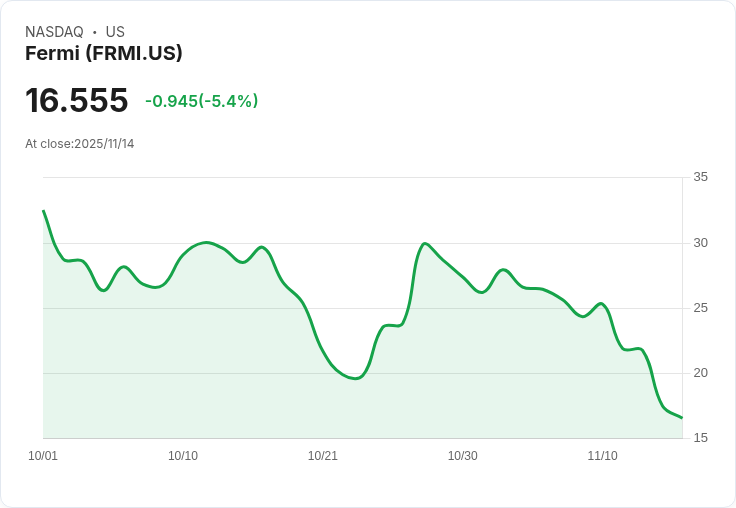Click the chart line's starting point at far left
This screenshot has height=508, width=736.
click(x=43, y=211)
